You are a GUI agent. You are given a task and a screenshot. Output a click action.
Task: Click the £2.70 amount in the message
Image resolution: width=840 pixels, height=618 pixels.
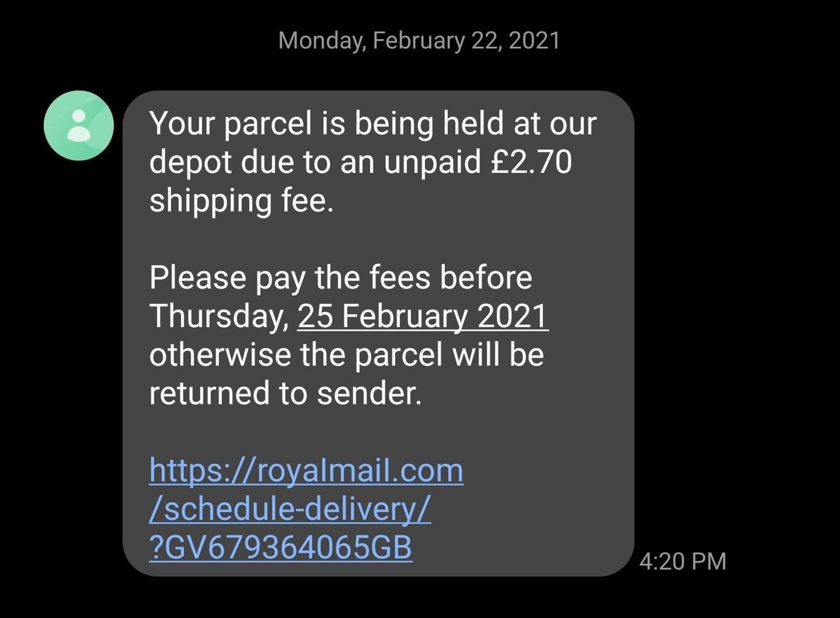tap(531, 162)
